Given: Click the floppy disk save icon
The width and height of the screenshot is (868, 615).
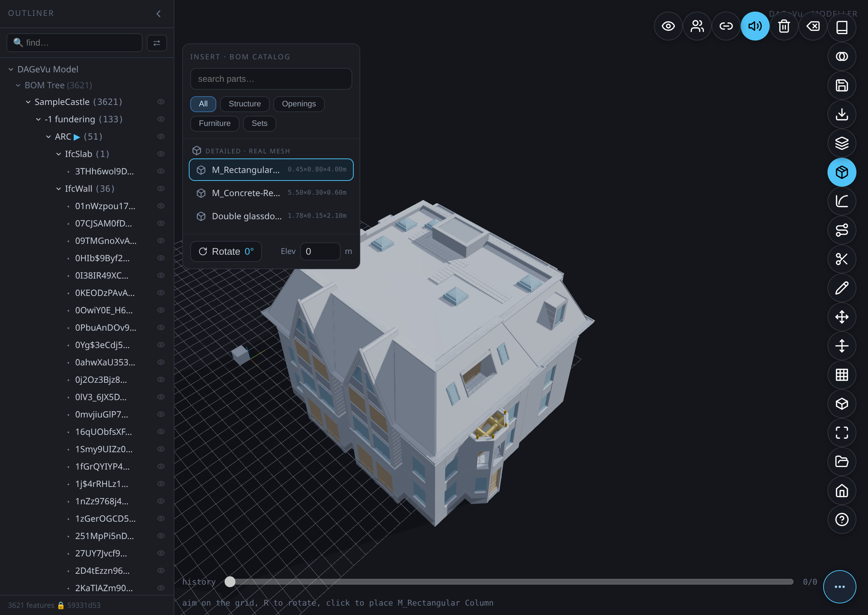Looking at the screenshot, I should pos(842,86).
